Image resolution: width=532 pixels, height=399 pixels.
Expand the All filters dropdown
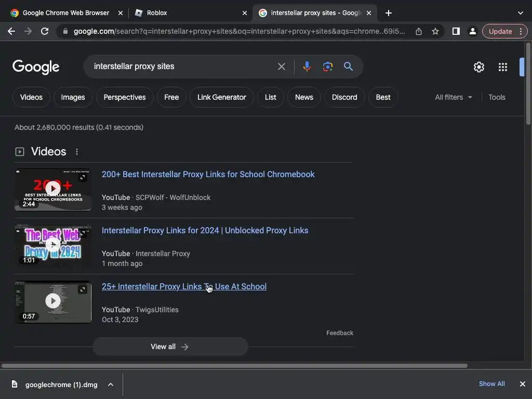pyautogui.click(x=453, y=97)
